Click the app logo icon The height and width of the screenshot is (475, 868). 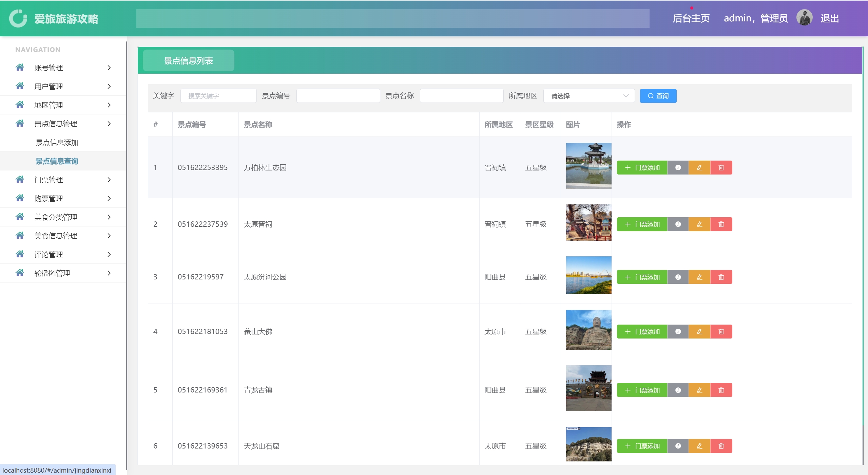[x=18, y=18]
